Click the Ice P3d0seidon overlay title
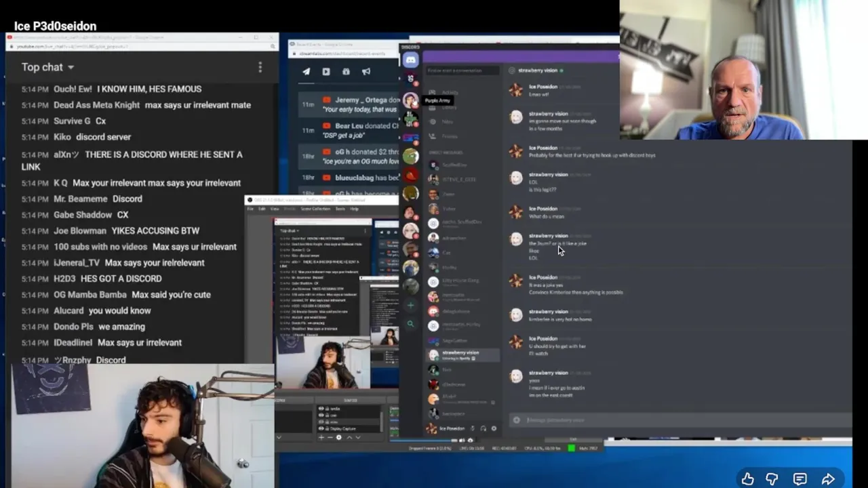The width and height of the screenshot is (868, 488). point(55,26)
